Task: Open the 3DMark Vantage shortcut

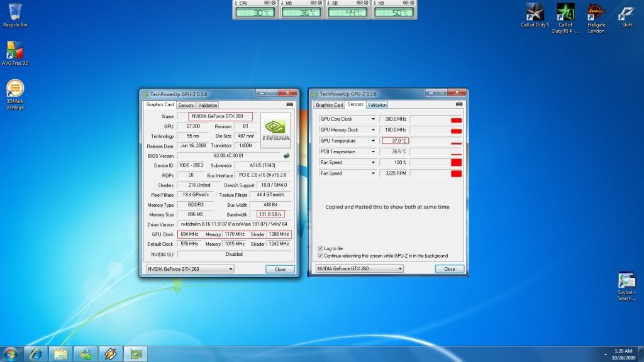Action: 15,94
